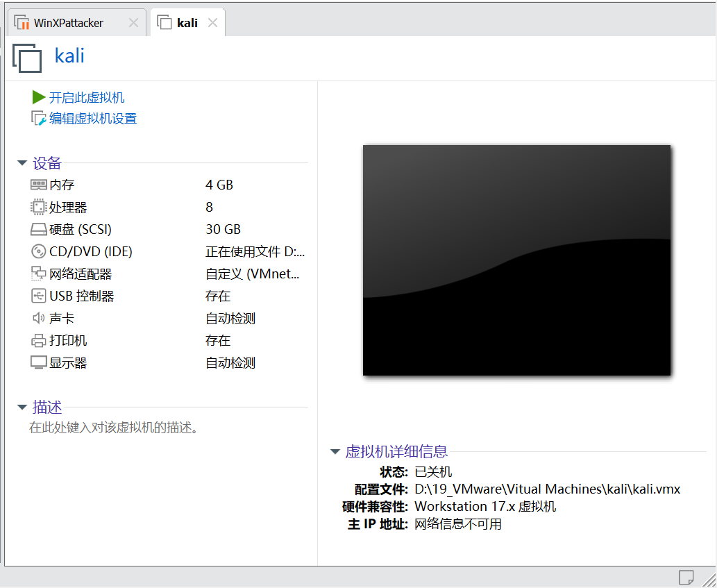This screenshot has width=717, height=588.
Task: Click the CD/DVD (IDE) disc icon
Action: pyautogui.click(x=39, y=251)
